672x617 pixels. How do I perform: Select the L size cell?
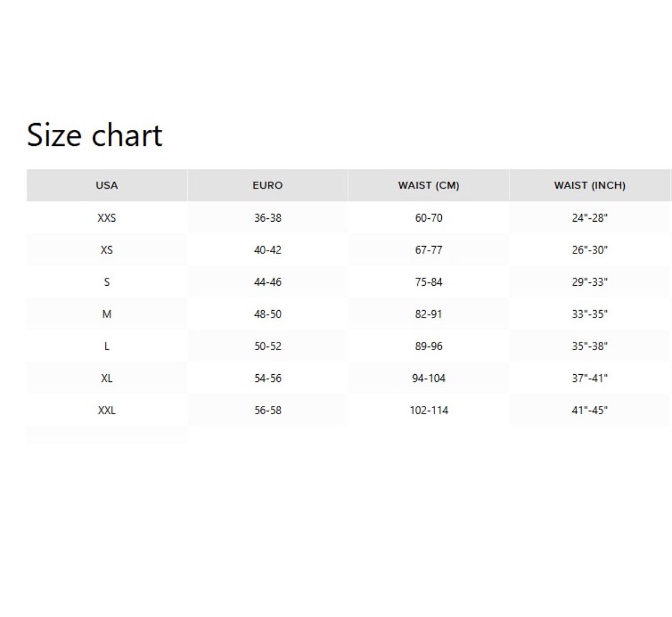(106, 346)
